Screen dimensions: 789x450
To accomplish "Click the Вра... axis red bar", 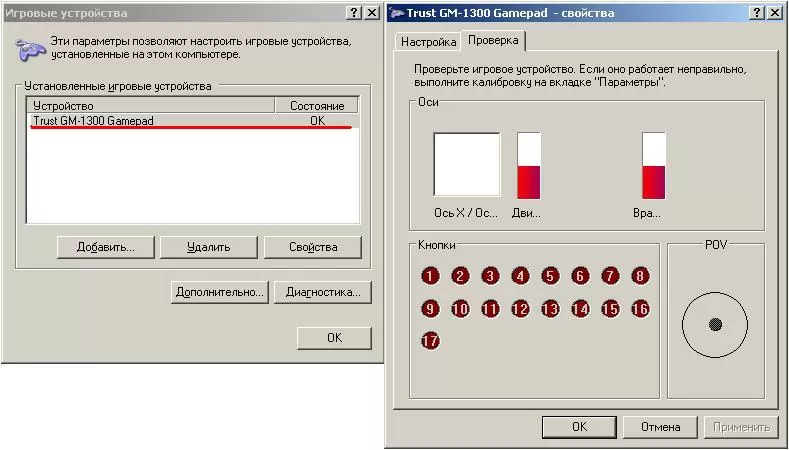I will tap(654, 182).
